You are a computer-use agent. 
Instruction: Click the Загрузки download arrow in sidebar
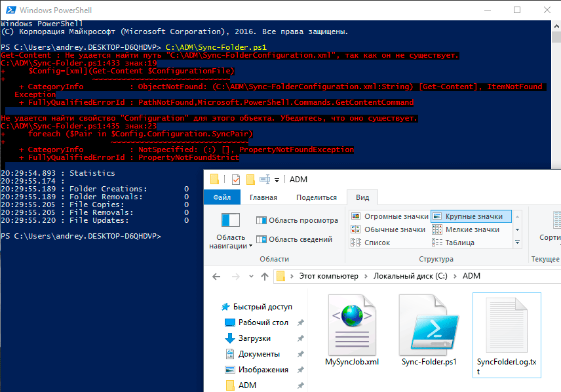(x=229, y=338)
